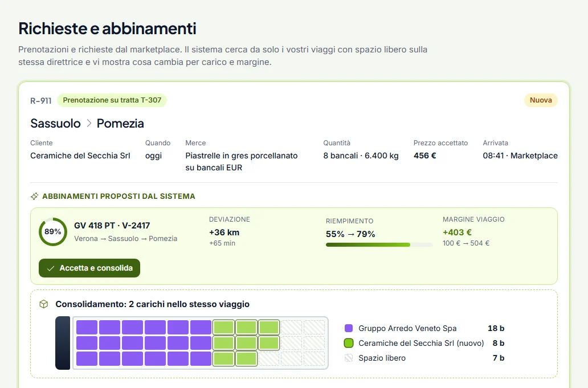Click the route Verona → Sassuolo → Pomezia

pyautogui.click(x=125, y=238)
